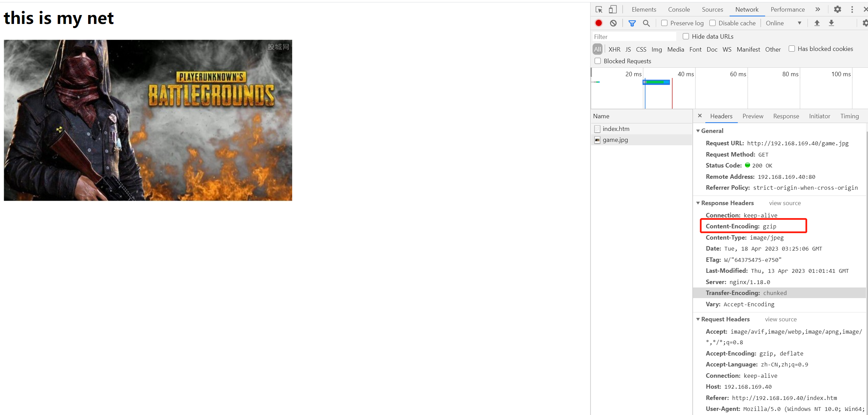Click the export HAR download arrow icon
This screenshot has height=415, width=868.
pos(831,23)
